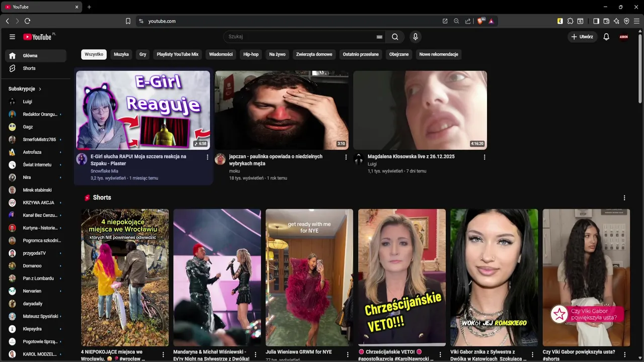644x362 pixels.
Task: Open Luigi channel in subscriptions list
Action: pyautogui.click(x=36, y=102)
